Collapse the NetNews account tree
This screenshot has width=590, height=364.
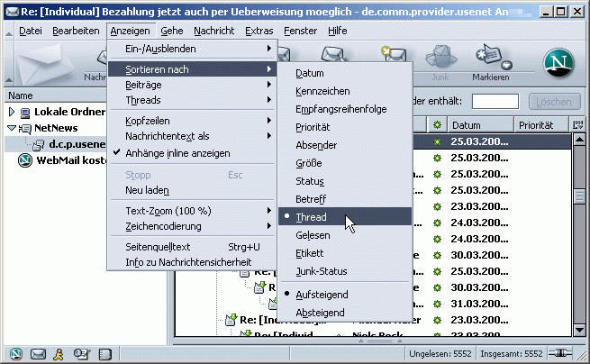[x=12, y=129]
